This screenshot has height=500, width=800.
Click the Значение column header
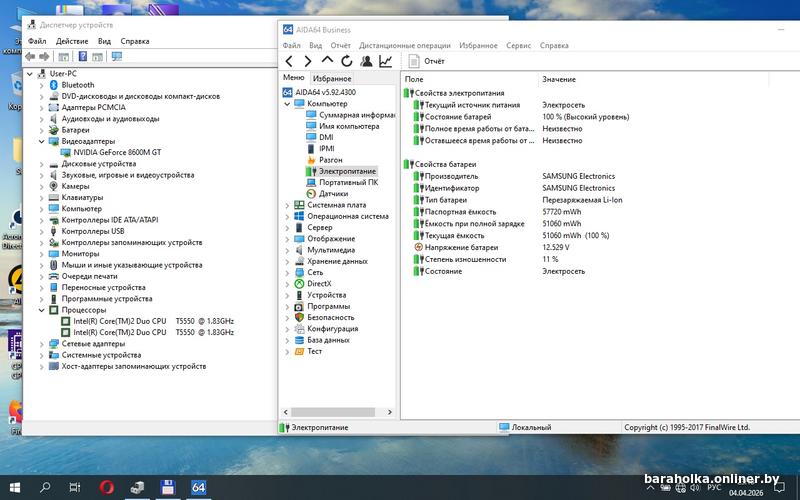pyautogui.click(x=559, y=78)
